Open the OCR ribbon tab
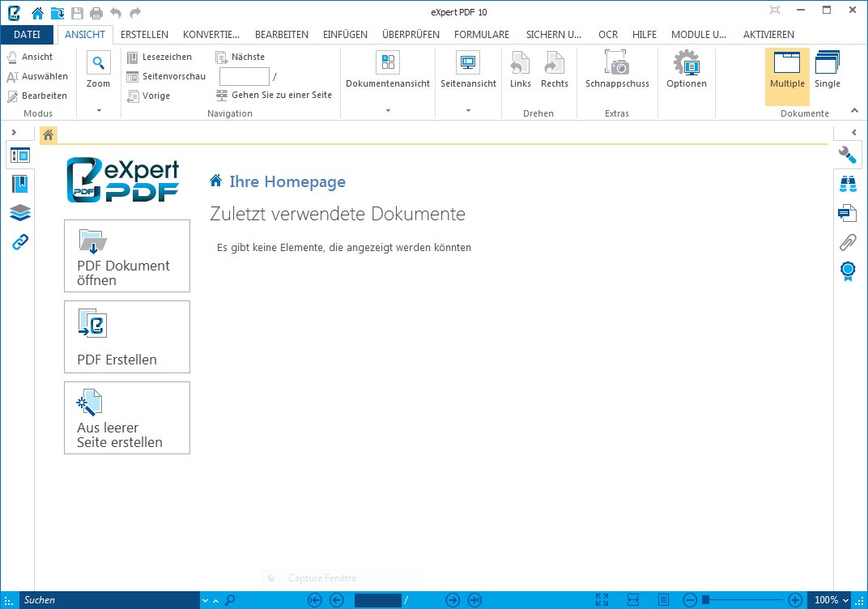Screen dimensions: 868x609 click(608, 35)
